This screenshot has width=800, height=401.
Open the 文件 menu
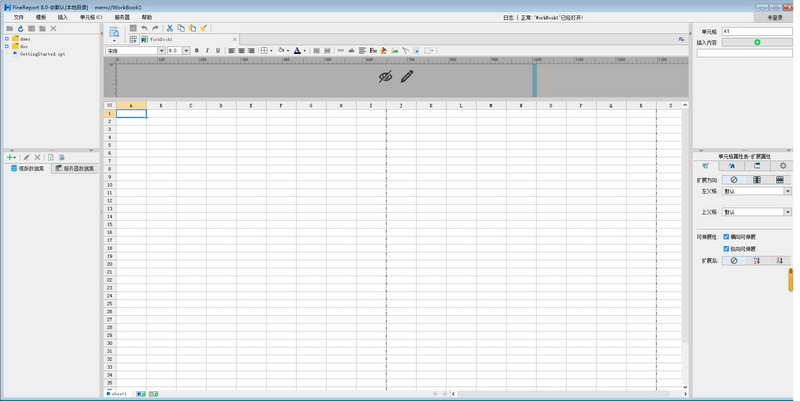click(19, 17)
